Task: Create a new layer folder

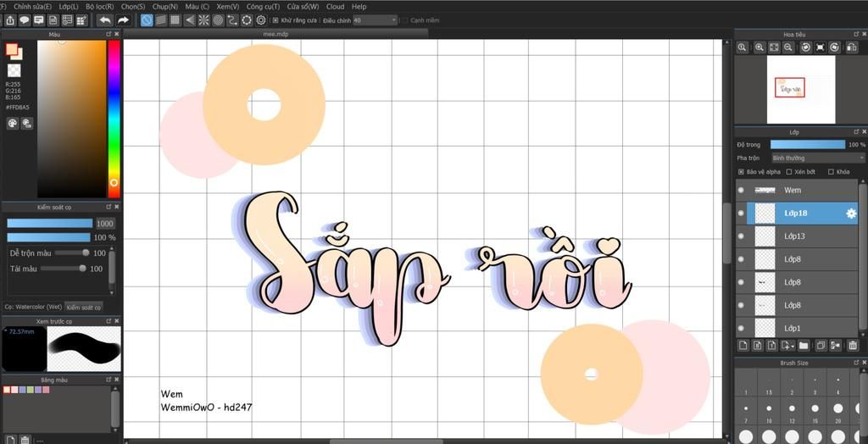Action: [804, 345]
